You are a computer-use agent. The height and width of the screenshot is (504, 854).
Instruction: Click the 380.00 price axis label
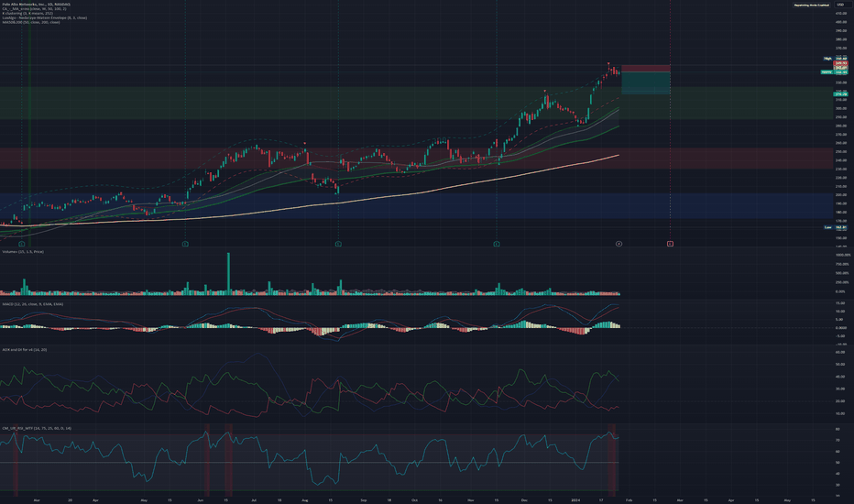(x=840, y=39)
